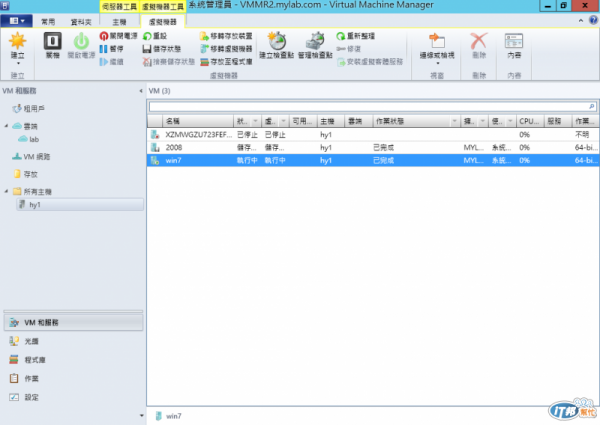Pause (暫停) the virtual machine

(111, 49)
